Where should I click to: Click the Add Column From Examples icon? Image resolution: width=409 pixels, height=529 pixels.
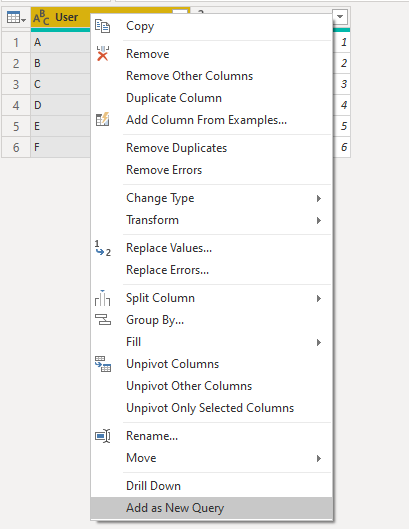102,119
